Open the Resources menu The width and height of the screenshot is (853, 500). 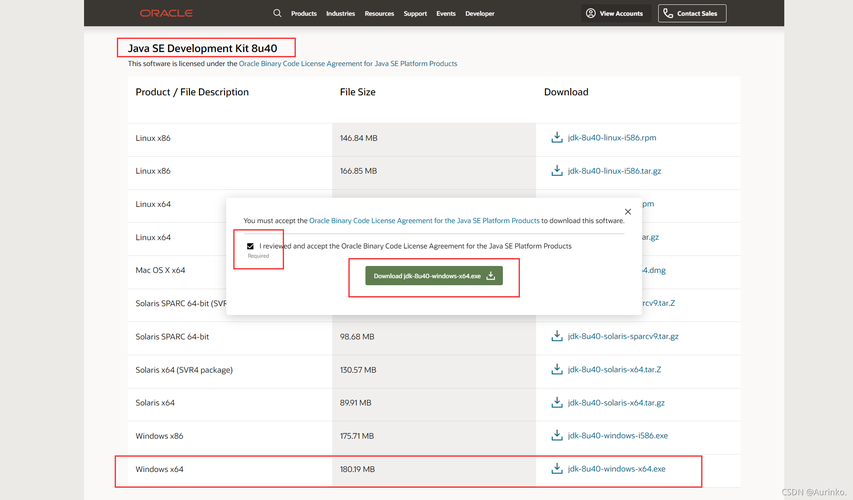pyautogui.click(x=379, y=14)
